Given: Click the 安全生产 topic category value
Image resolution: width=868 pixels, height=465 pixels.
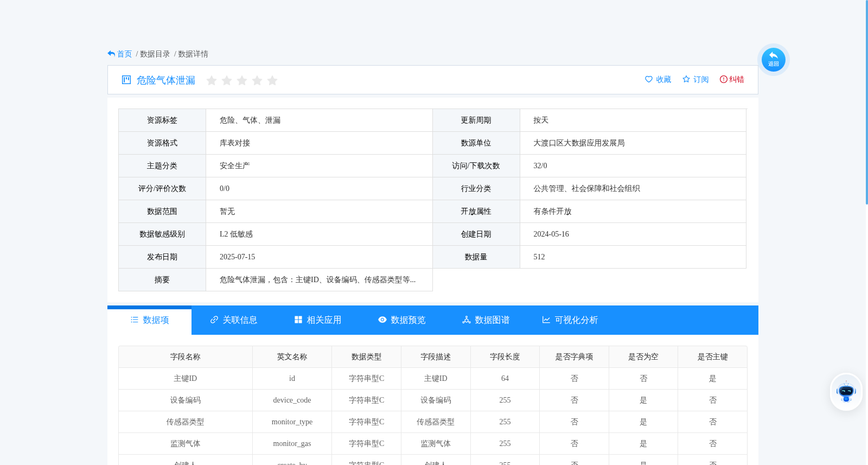Looking at the screenshot, I should (235, 166).
